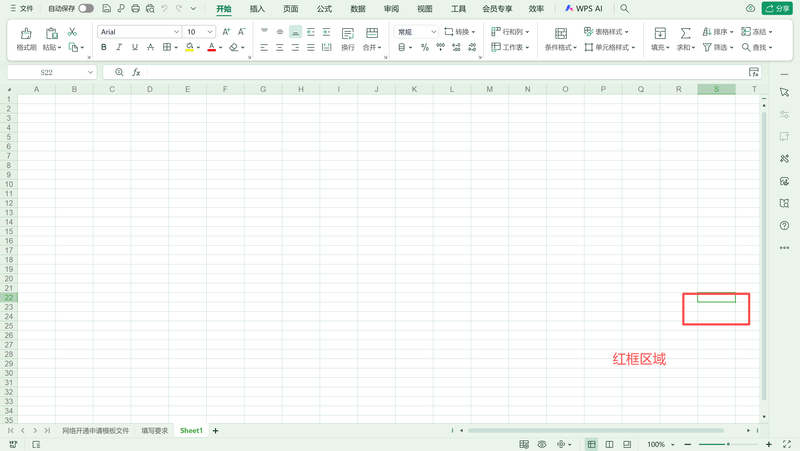
Task: Expand the font size dropdown showing 10
Action: coord(198,32)
